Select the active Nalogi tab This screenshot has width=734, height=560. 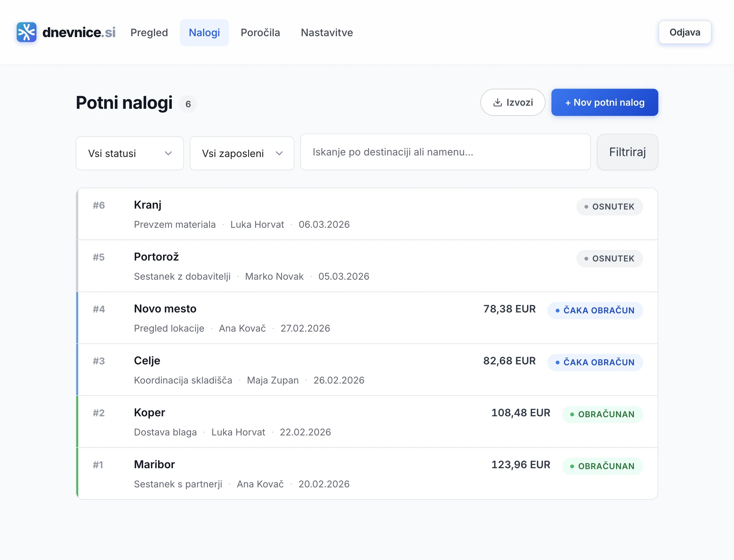pyautogui.click(x=204, y=33)
